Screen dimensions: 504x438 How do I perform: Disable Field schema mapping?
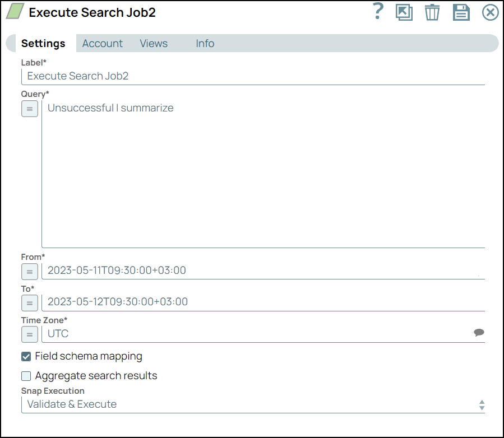(26, 356)
